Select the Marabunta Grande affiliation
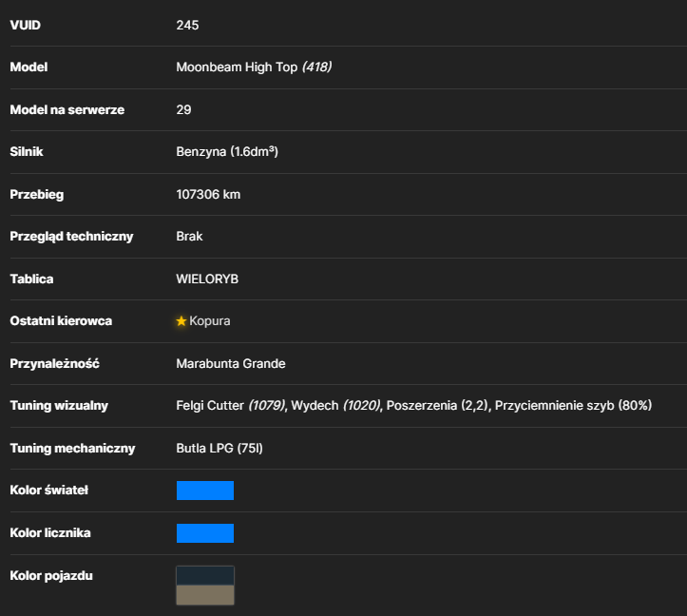Image resolution: width=687 pixels, height=616 pixels. coord(231,363)
